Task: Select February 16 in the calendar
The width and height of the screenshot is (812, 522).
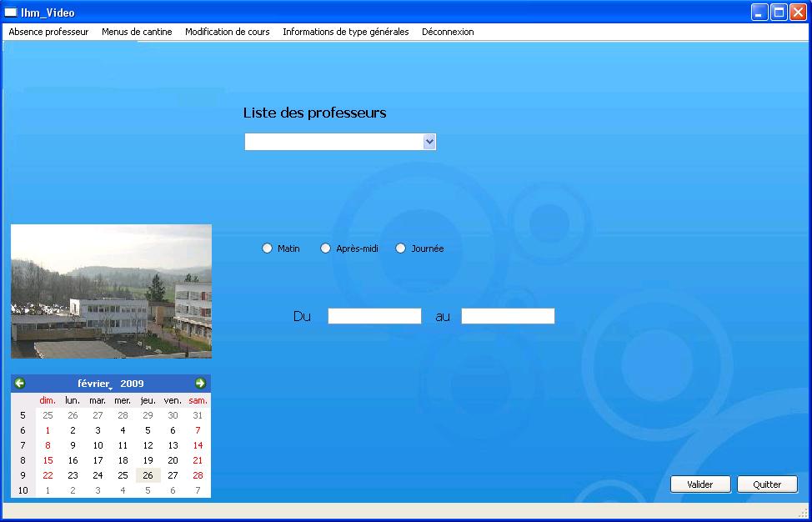Action: pyautogui.click(x=73, y=460)
